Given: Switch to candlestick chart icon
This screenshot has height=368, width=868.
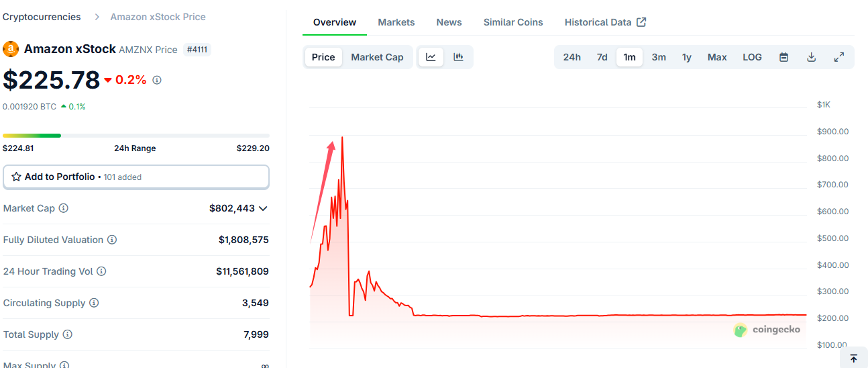Looking at the screenshot, I should [x=458, y=57].
